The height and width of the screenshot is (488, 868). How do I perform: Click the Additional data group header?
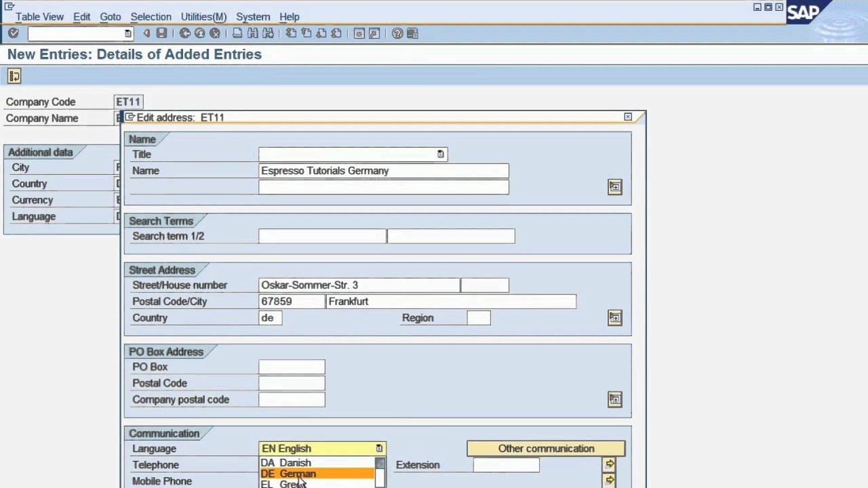click(41, 152)
